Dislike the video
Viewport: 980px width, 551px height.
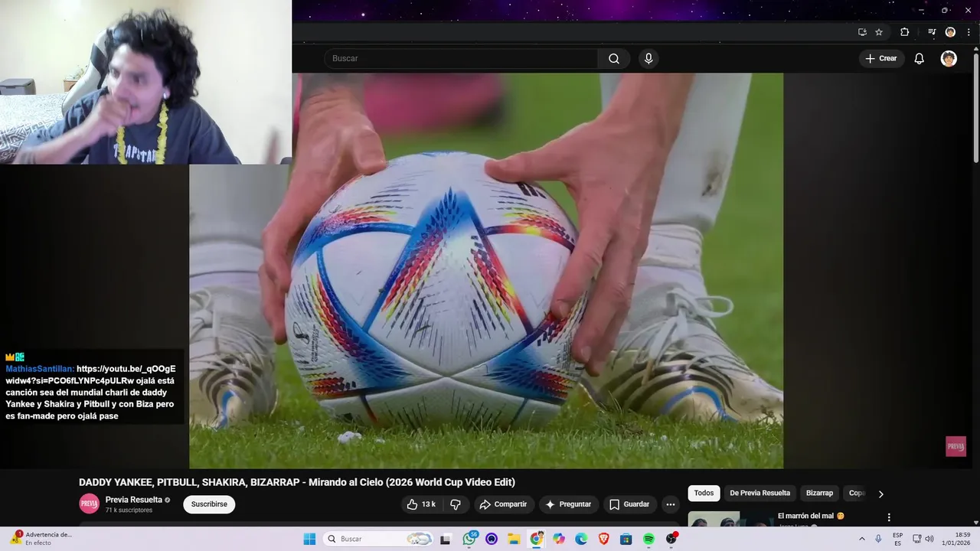[456, 504]
